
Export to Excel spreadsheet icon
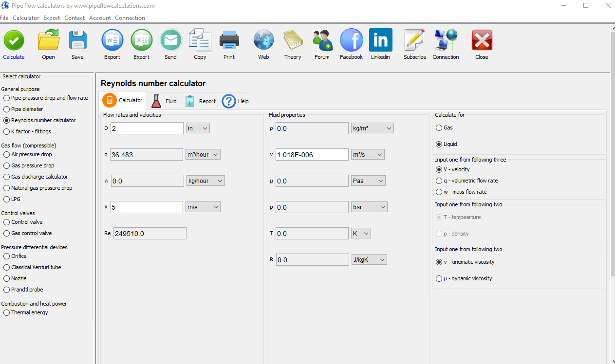(141, 41)
